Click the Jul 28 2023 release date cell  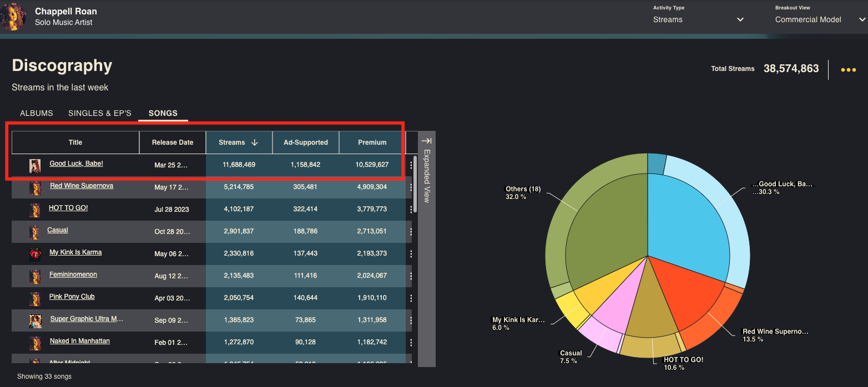tap(171, 209)
